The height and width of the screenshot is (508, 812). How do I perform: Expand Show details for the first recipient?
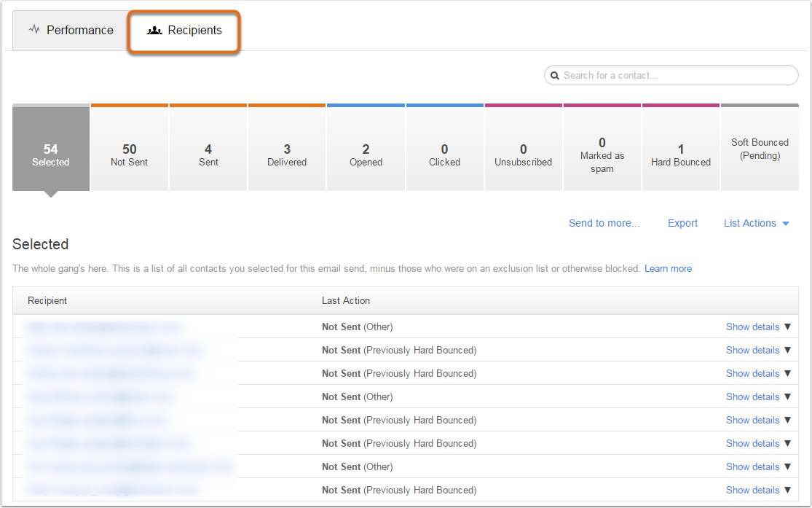pos(758,327)
